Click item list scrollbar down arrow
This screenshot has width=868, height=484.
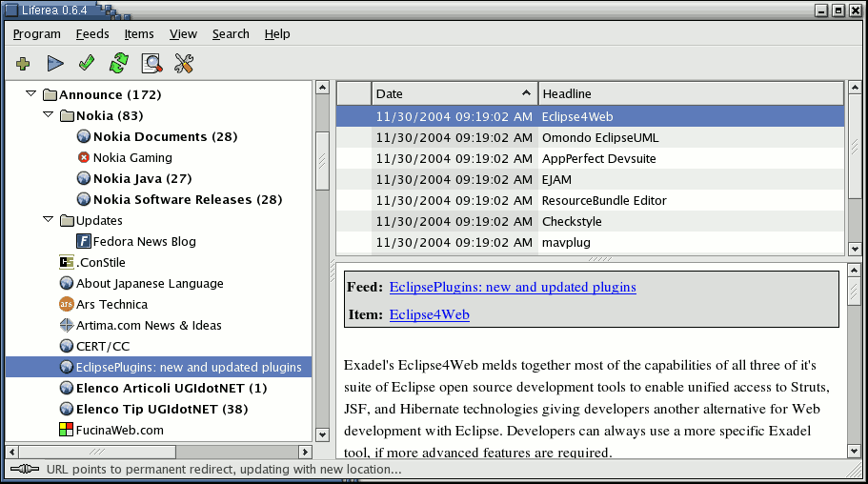855,250
